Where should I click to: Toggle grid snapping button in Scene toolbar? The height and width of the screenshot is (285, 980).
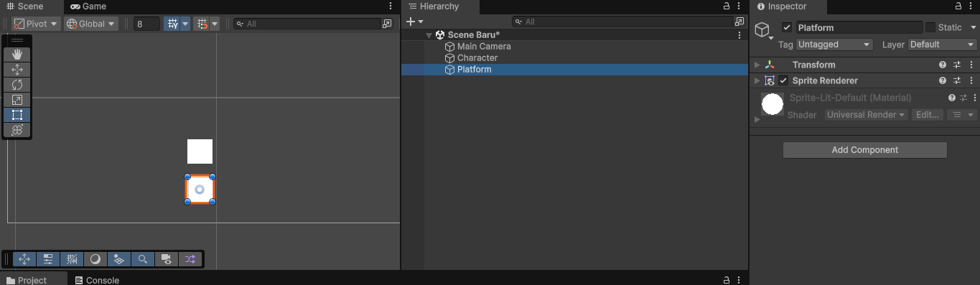point(172,24)
